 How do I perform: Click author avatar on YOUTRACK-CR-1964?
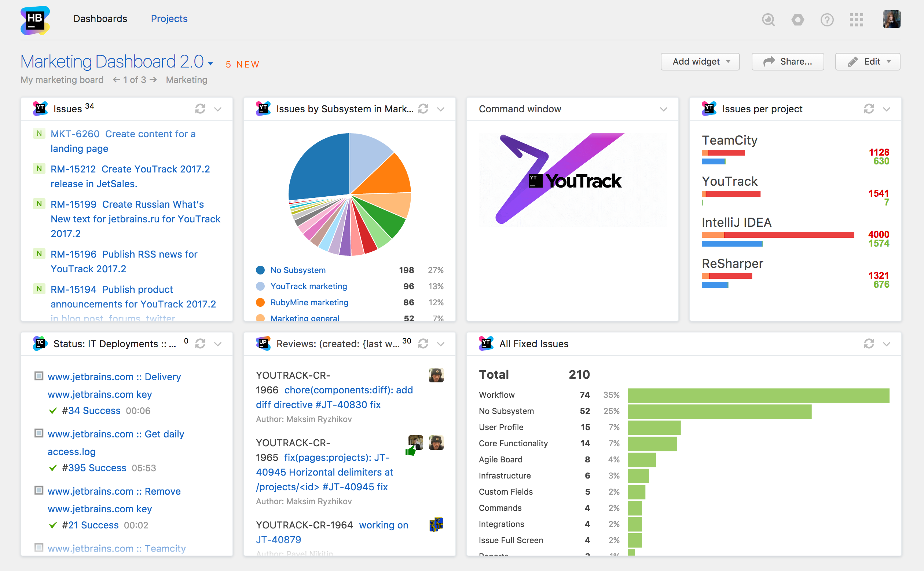[436, 524]
